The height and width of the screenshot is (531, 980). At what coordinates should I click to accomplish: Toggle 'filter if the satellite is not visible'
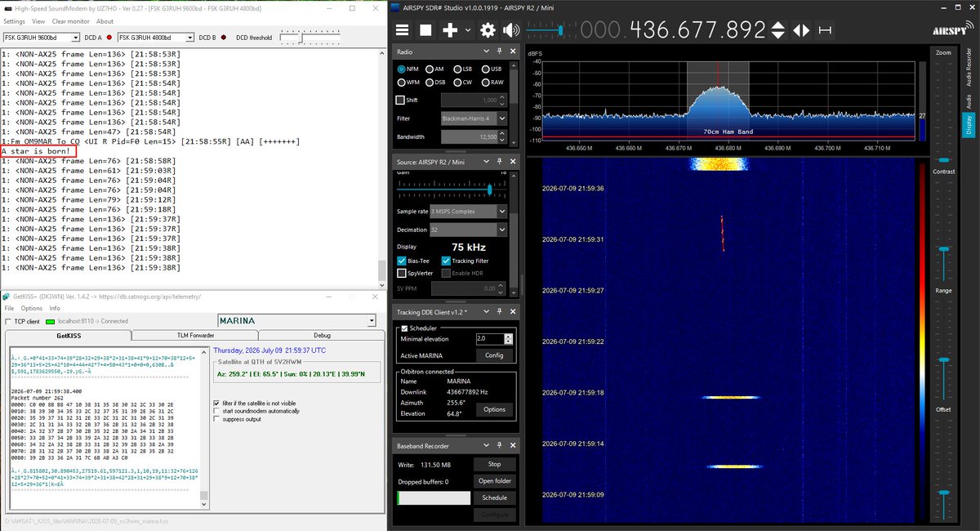click(x=216, y=403)
